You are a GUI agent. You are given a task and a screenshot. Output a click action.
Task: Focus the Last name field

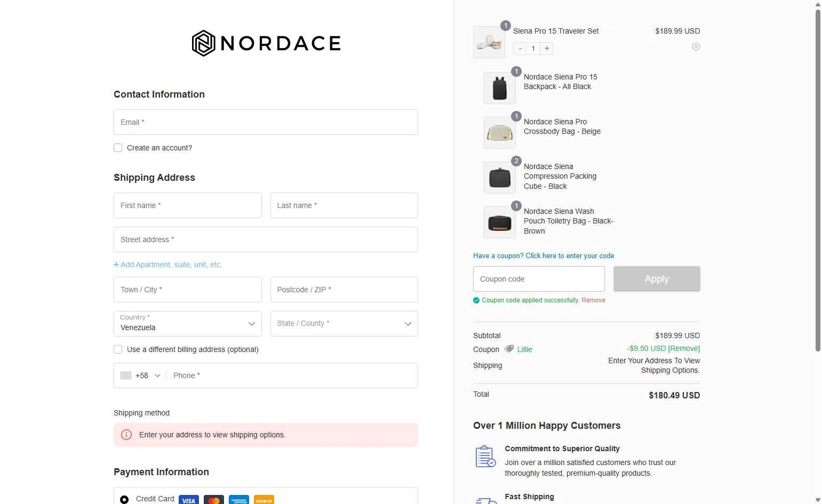click(344, 205)
